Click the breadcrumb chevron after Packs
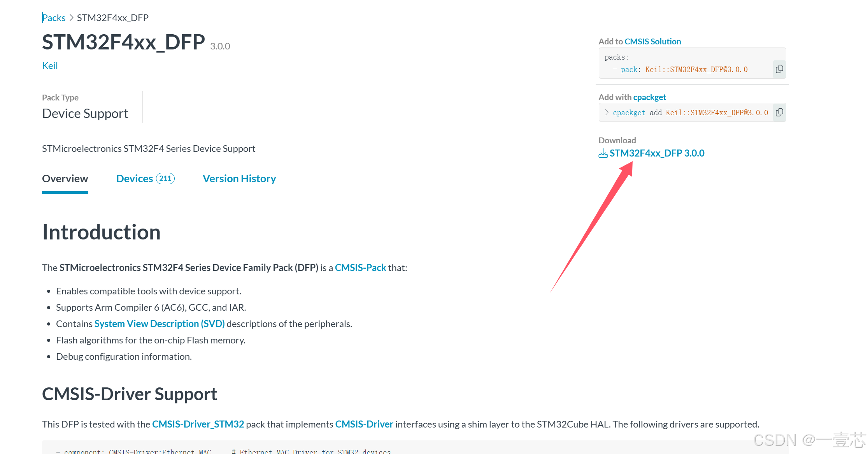This screenshot has height=454, width=868. [71, 18]
